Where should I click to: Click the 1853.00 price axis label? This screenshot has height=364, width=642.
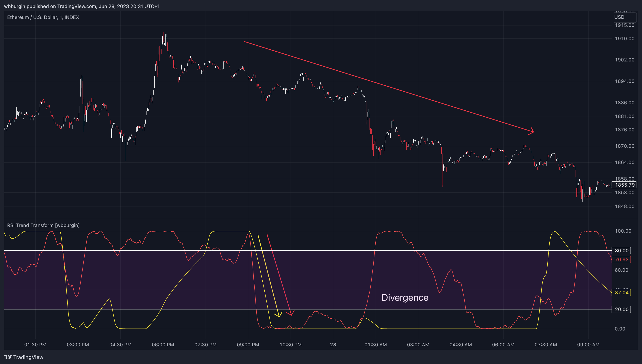pos(625,192)
